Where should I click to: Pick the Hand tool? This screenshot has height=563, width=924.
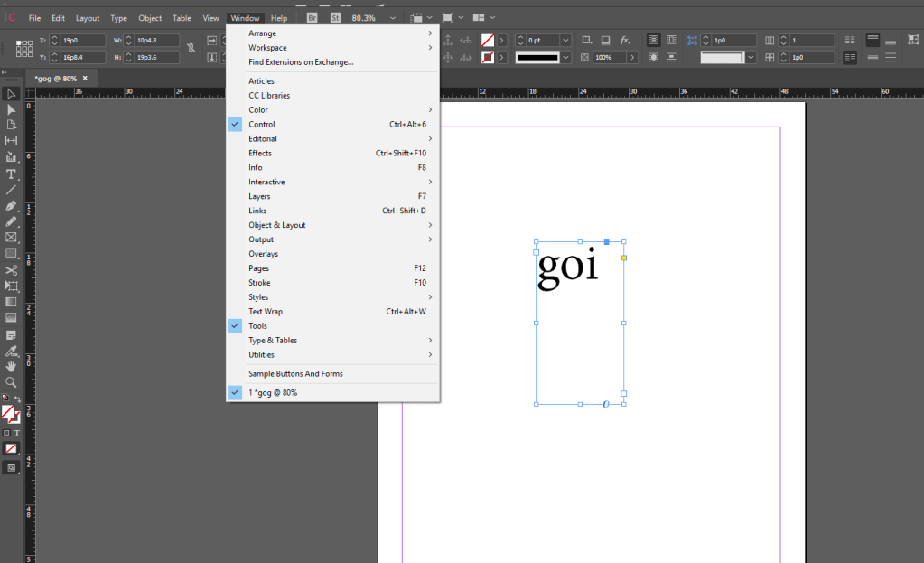11,367
